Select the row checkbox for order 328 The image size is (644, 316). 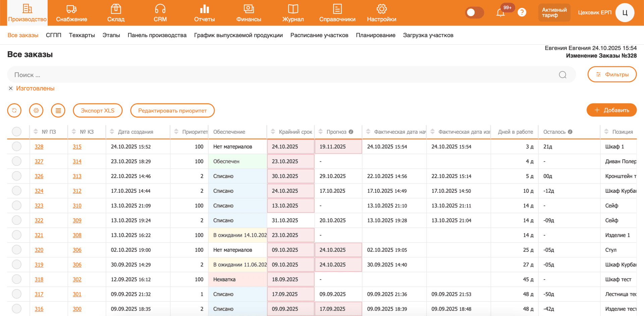[x=16, y=146]
